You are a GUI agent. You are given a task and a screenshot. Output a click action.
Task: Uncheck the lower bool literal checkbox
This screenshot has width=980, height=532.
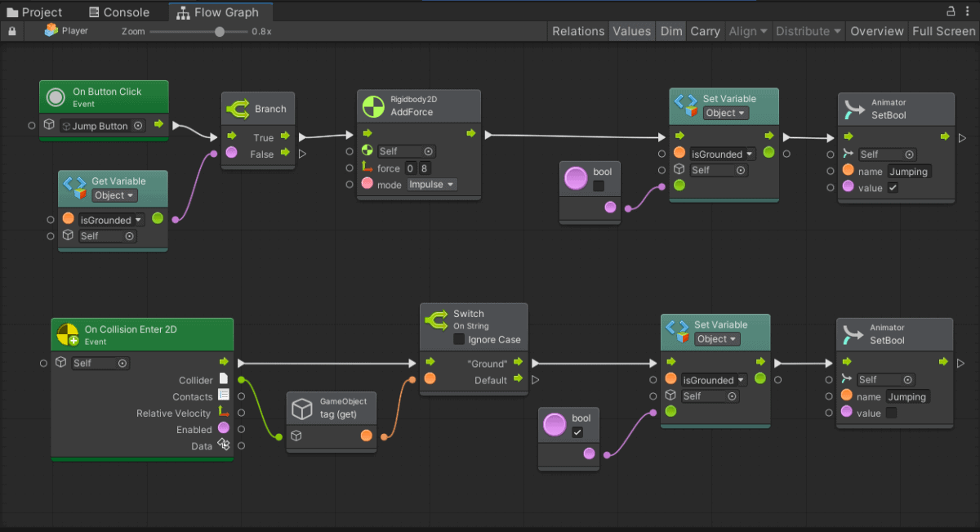tap(577, 432)
